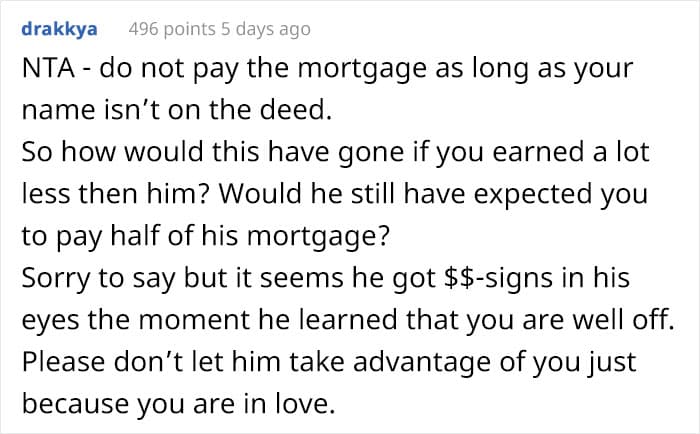Image resolution: width=700 pixels, height=434 pixels.
Task: Click the word mortgage in first line
Action: (361, 69)
